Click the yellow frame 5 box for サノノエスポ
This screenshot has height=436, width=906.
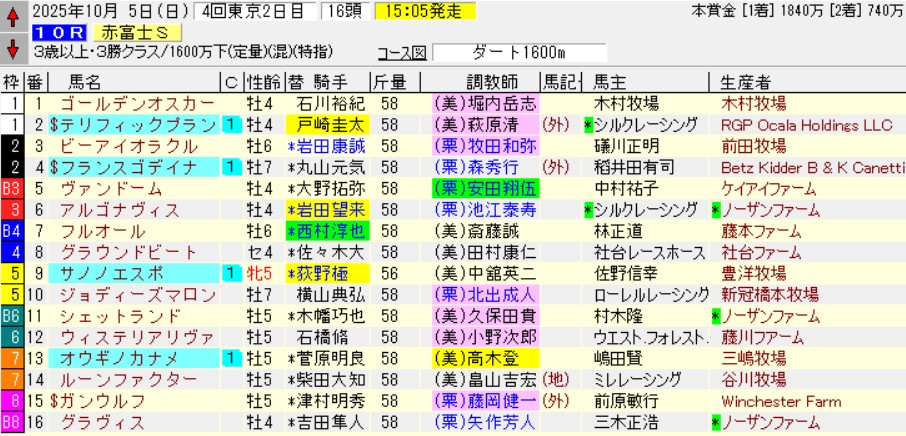coord(12,272)
